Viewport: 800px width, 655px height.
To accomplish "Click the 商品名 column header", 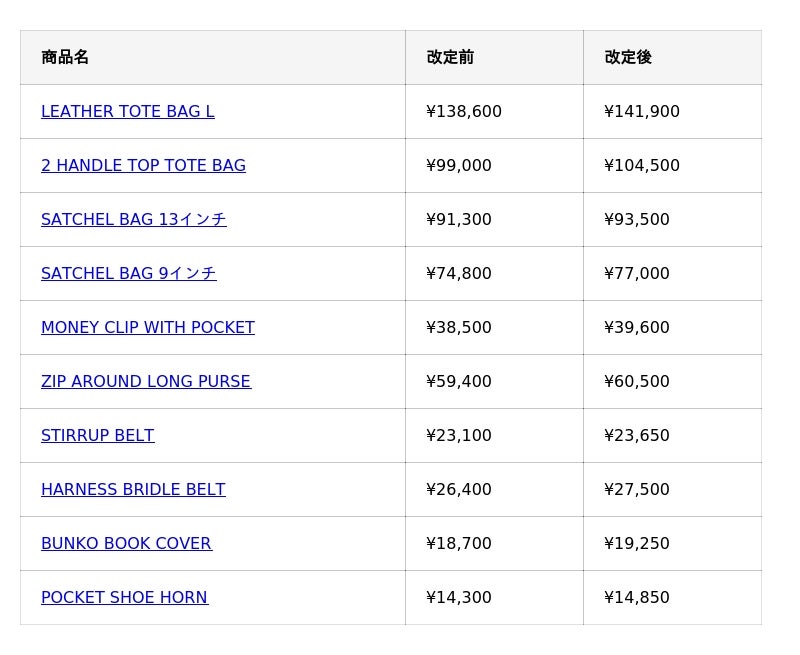I will point(65,58).
